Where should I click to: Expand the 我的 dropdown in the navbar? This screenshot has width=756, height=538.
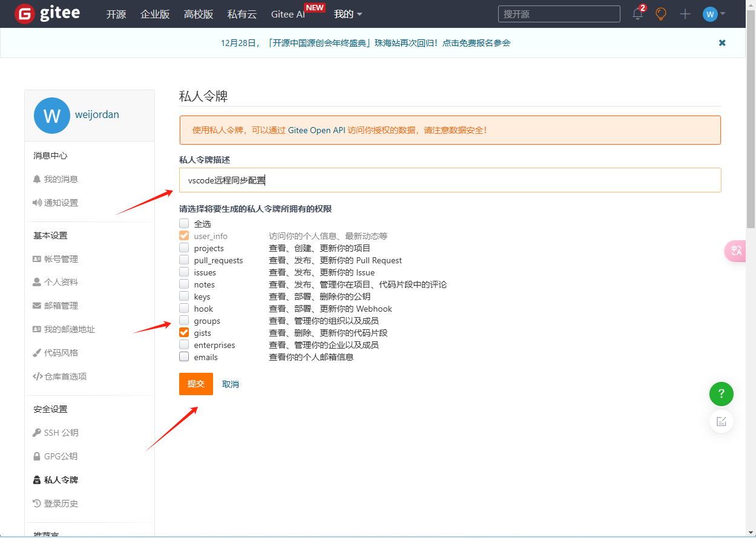(x=348, y=14)
